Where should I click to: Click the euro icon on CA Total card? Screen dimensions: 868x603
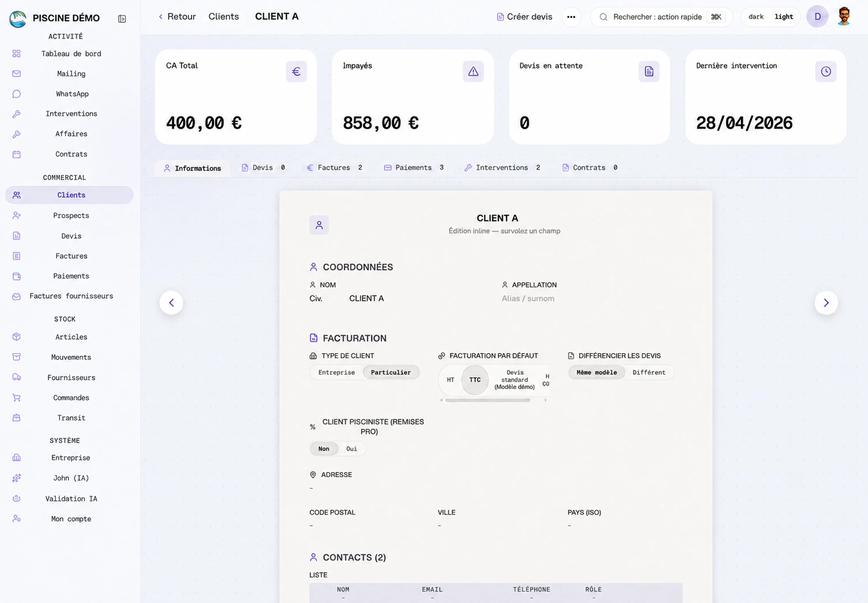(x=296, y=72)
